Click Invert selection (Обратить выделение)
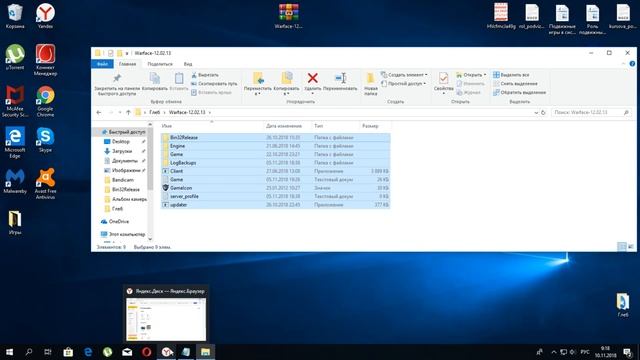The height and width of the screenshot is (360, 640). pos(519,93)
